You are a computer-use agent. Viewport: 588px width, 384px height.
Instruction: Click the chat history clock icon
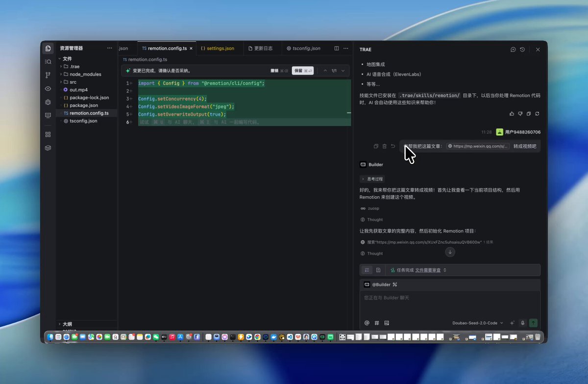(x=522, y=50)
